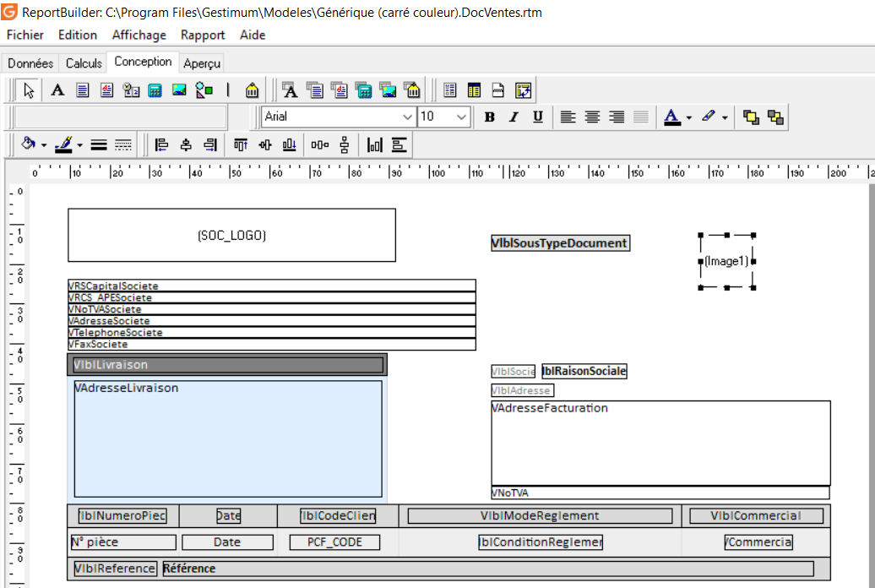
Task: Toggle bold formatting
Action: tap(489, 117)
